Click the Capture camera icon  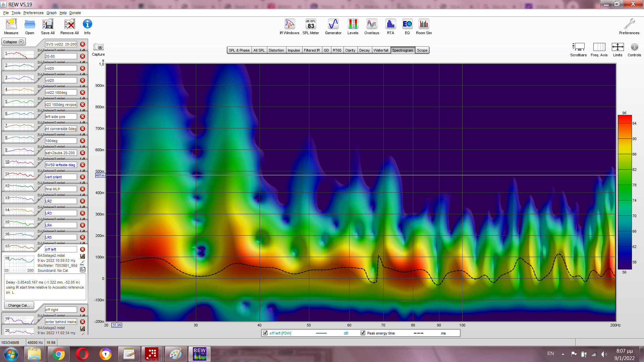[98, 47]
